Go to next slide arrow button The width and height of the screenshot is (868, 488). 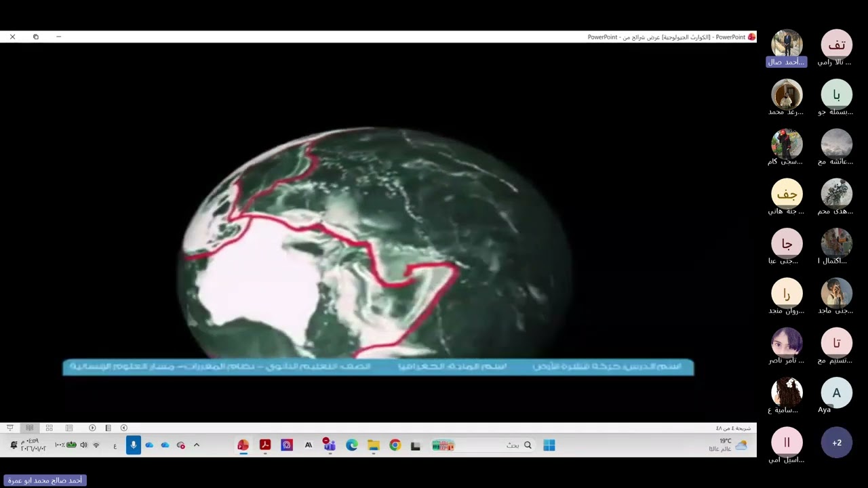(92, 428)
